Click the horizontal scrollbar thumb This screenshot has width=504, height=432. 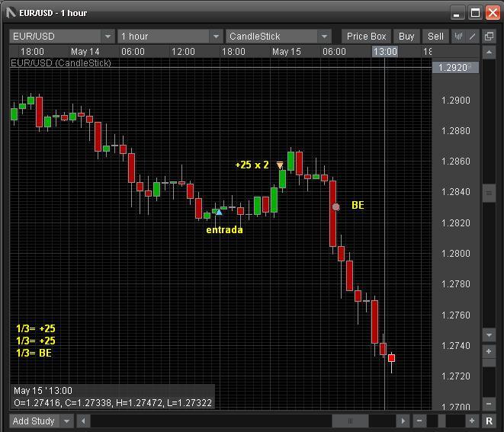tap(351, 421)
